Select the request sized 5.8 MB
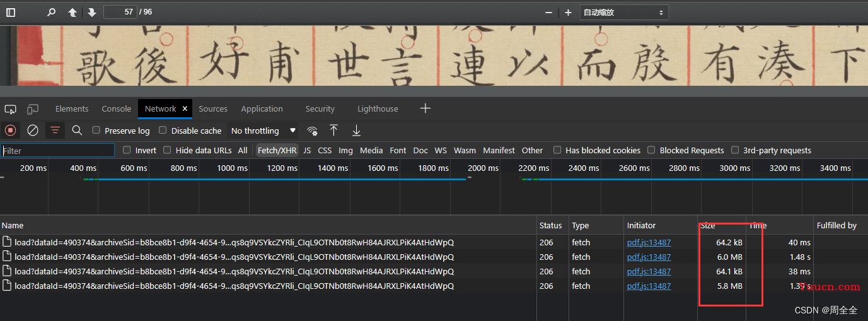This screenshot has height=321, width=868. click(x=434, y=286)
